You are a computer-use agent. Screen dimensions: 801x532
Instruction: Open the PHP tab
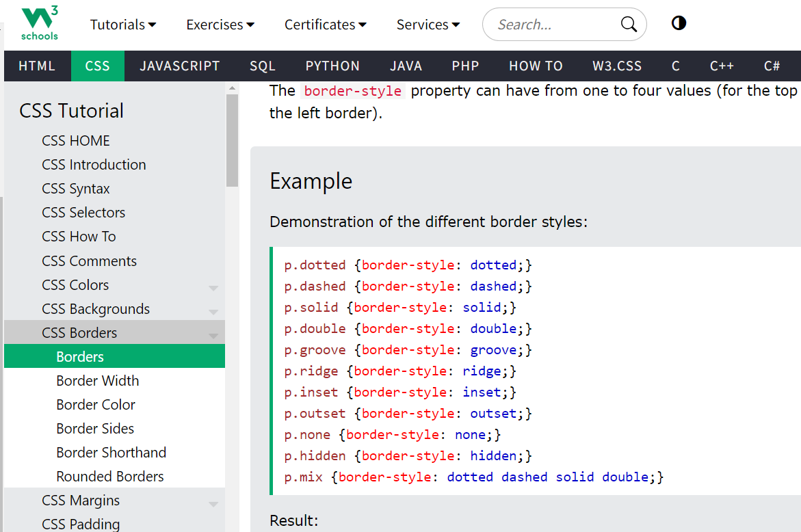pyautogui.click(x=465, y=66)
